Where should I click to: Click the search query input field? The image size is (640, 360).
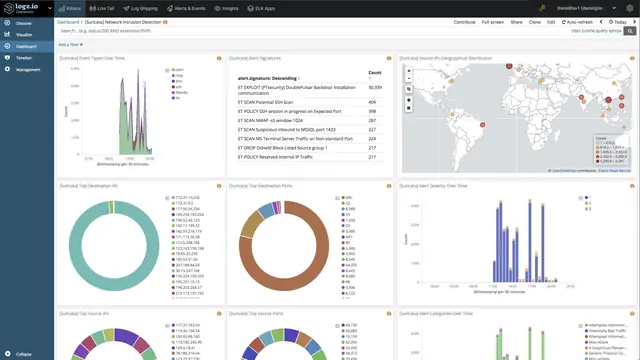(x=312, y=31)
